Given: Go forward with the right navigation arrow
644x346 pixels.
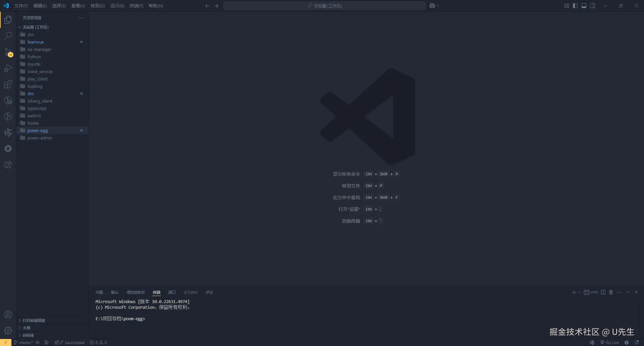Looking at the screenshot, I should (x=216, y=6).
